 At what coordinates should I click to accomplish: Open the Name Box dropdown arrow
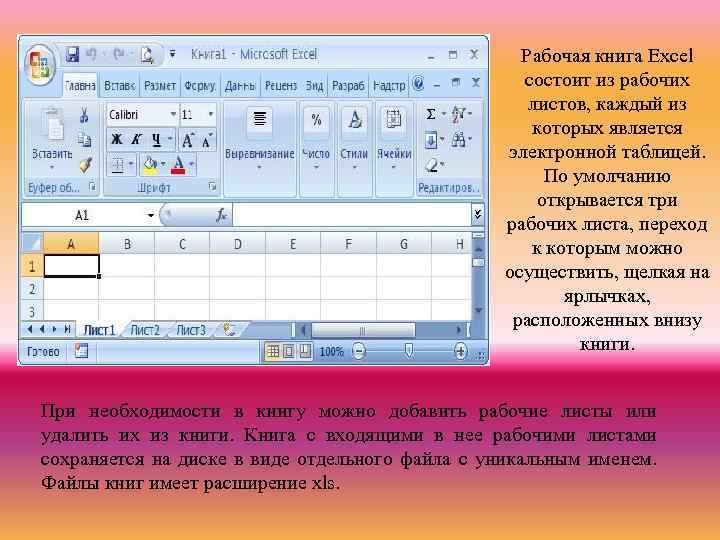(x=150, y=215)
